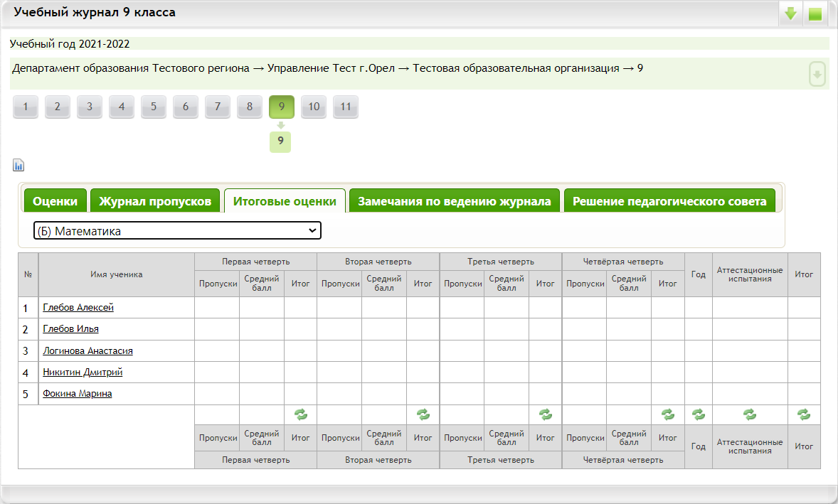838x504 pixels.
Task: Click first quarter Итог cell for Фокина Марина
Action: tap(301, 394)
